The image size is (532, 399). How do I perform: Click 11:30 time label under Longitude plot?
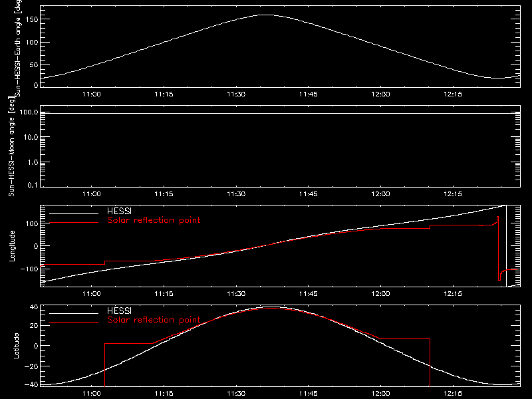click(236, 294)
